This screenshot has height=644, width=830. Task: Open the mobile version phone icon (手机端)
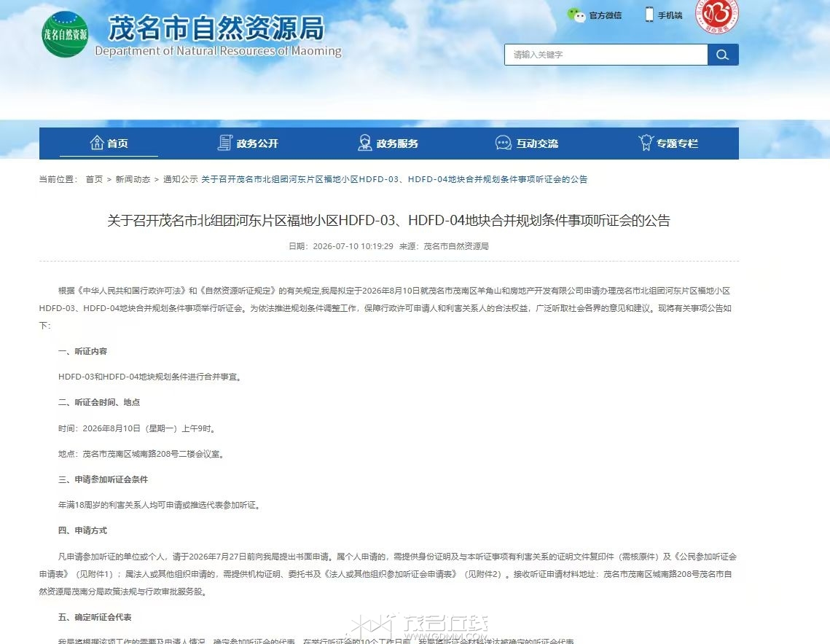pyautogui.click(x=649, y=15)
